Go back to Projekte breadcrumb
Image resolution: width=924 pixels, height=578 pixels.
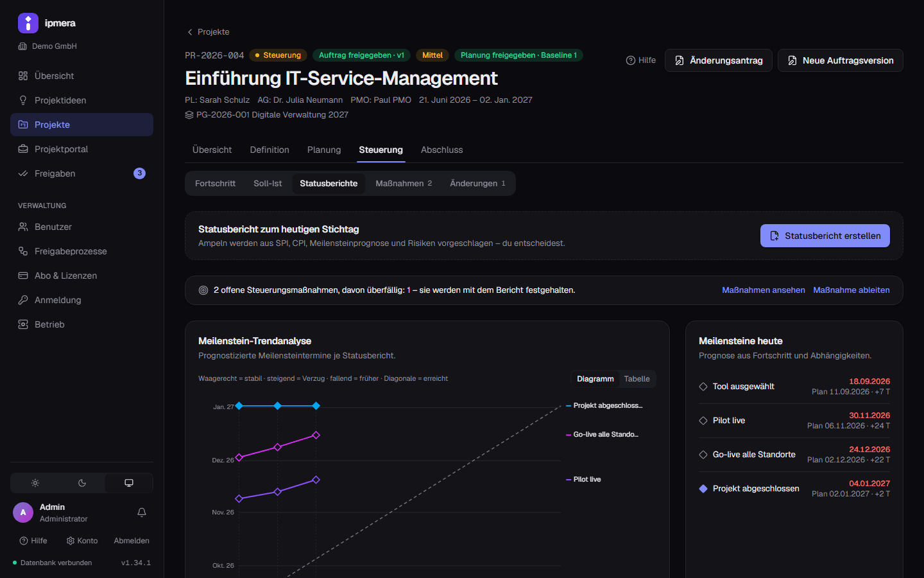[208, 32]
